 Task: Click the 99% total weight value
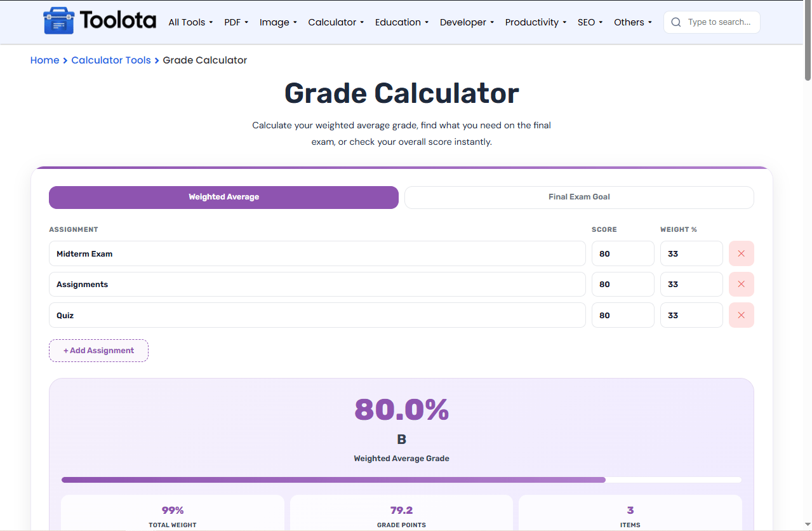[x=173, y=510]
